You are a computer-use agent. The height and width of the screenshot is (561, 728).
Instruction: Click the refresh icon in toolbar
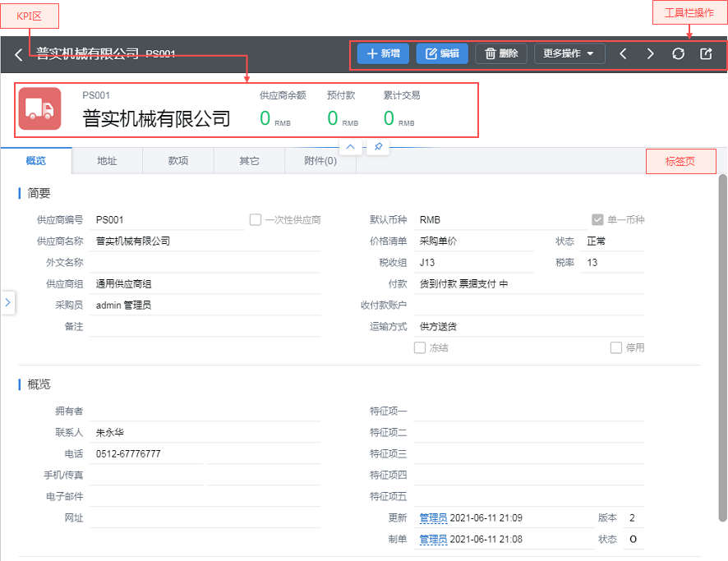point(678,54)
